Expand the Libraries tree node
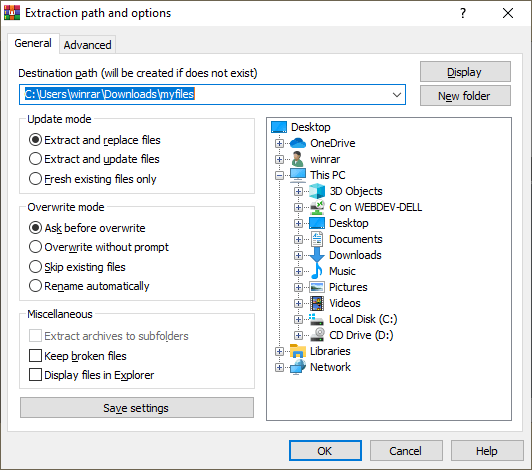This screenshot has height=470, width=532. 279,352
